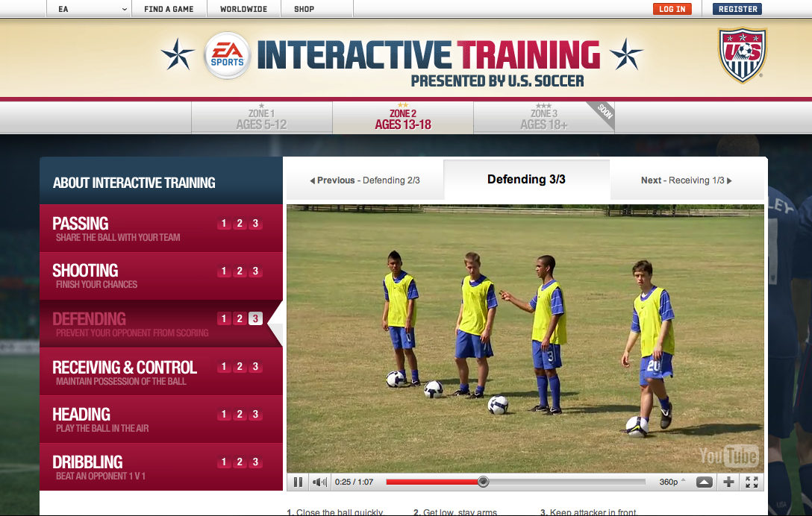812x516 pixels.
Task: Select Receiving & Control lesson 2
Action: [240, 367]
